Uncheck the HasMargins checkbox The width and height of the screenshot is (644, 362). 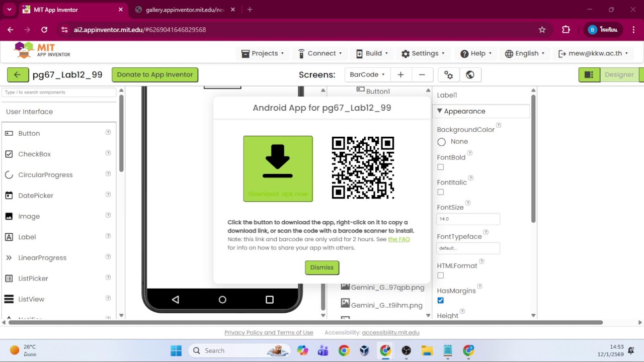pos(441,300)
